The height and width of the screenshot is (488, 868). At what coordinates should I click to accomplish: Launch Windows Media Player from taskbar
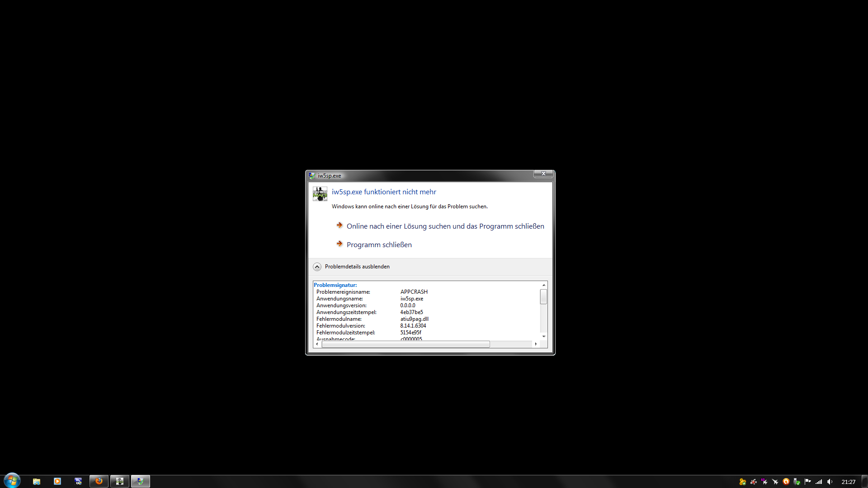pyautogui.click(x=57, y=481)
